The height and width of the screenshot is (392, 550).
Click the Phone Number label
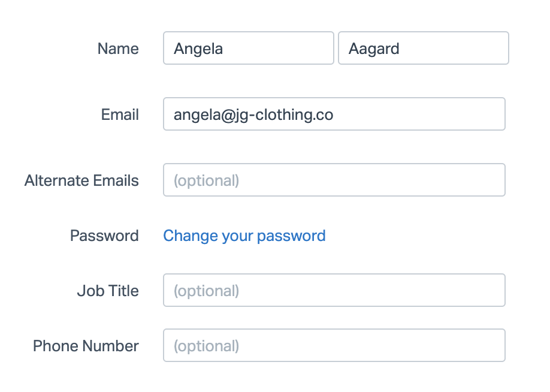point(86,346)
